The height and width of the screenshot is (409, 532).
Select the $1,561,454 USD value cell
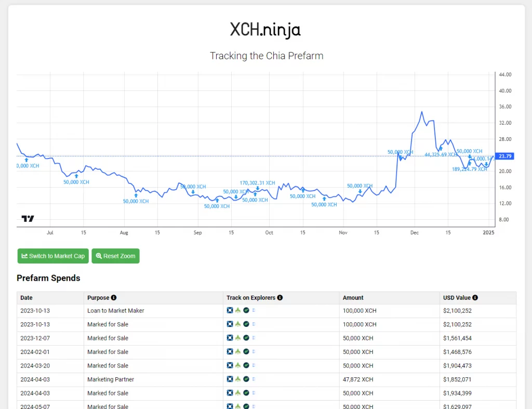478,338
